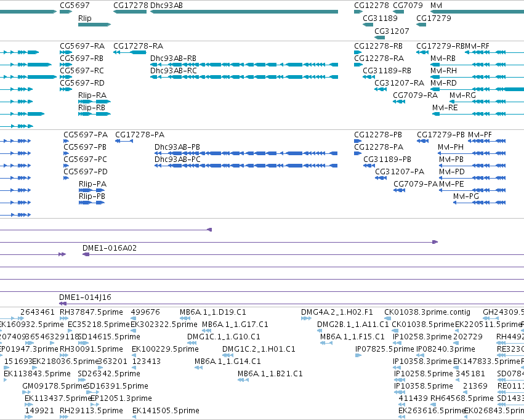Click the CG7079 gene label
This screenshot has height=420, width=524.
tap(408, 6)
